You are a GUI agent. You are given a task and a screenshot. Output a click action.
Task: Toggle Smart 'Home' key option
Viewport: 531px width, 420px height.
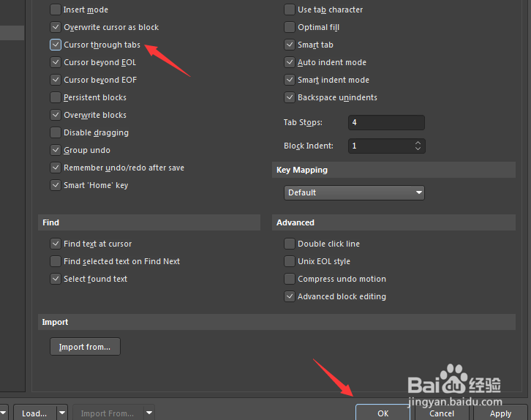[x=55, y=185]
